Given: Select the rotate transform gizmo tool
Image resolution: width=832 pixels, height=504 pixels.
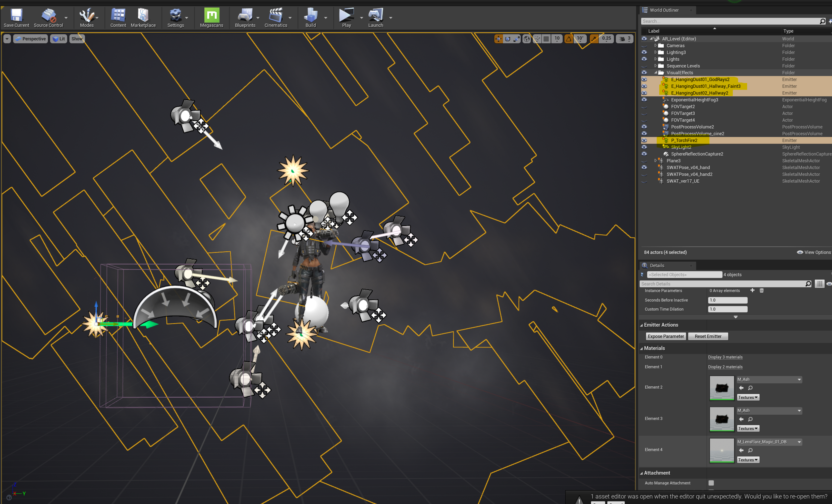Looking at the screenshot, I should pyautogui.click(x=508, y=39).
